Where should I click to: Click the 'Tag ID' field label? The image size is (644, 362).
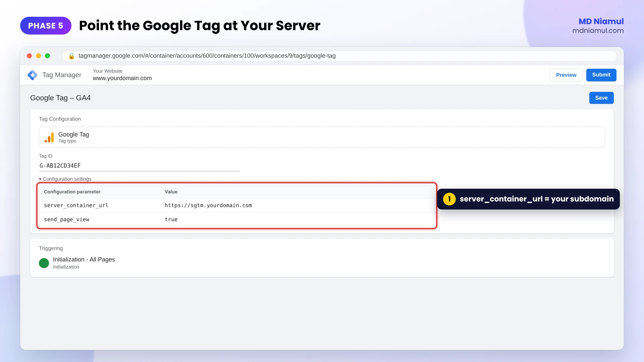tap(46, 156)
